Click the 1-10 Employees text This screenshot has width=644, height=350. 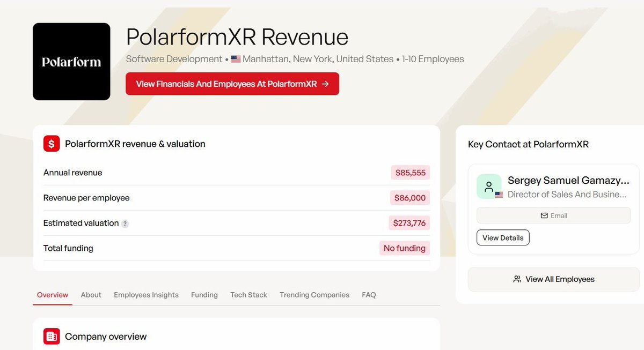433,59
